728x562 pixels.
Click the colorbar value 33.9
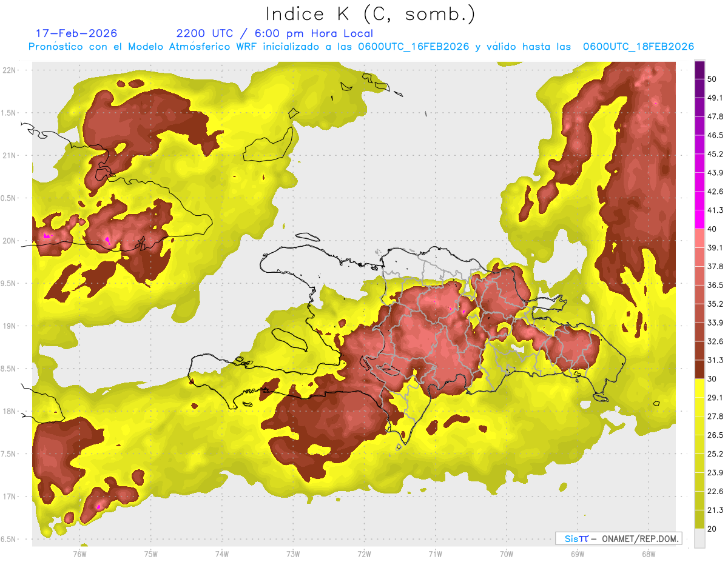(x=715, y=323)
